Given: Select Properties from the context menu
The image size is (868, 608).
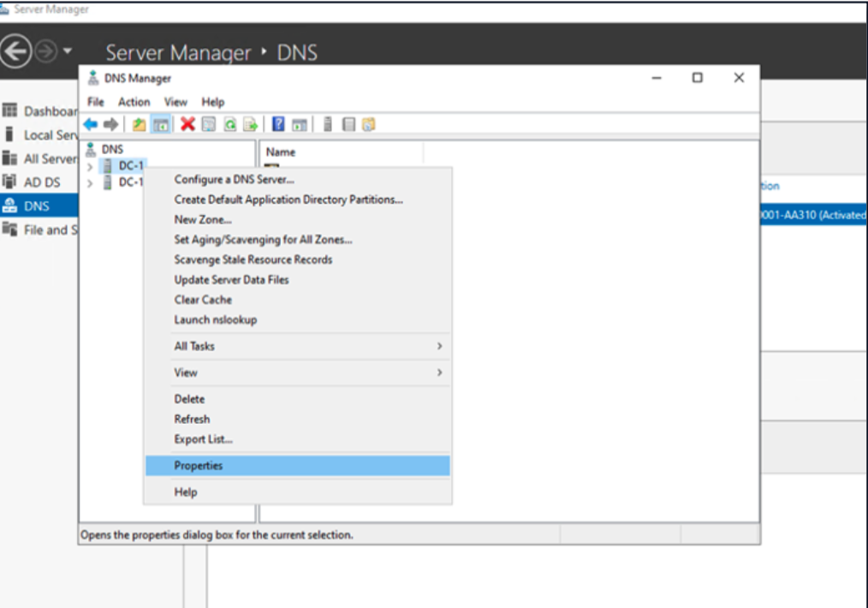Looking at the screenshot, I should click(199, 466).
